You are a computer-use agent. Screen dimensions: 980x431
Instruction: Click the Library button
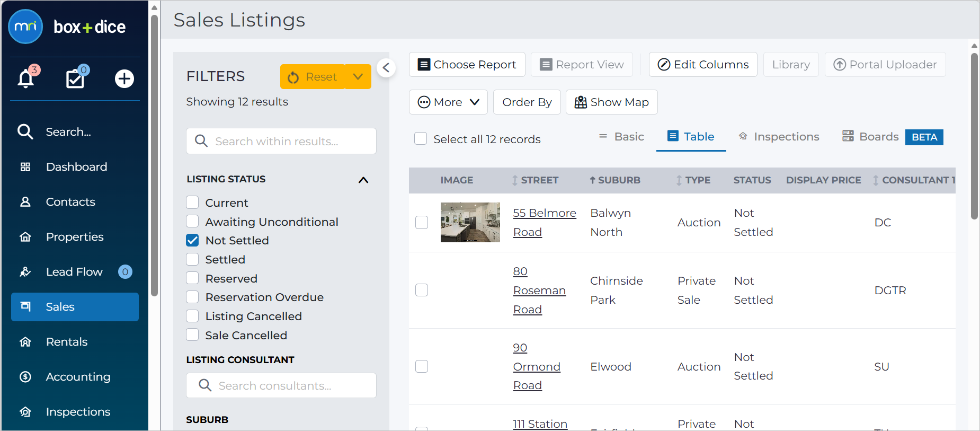tap(791, 65)
